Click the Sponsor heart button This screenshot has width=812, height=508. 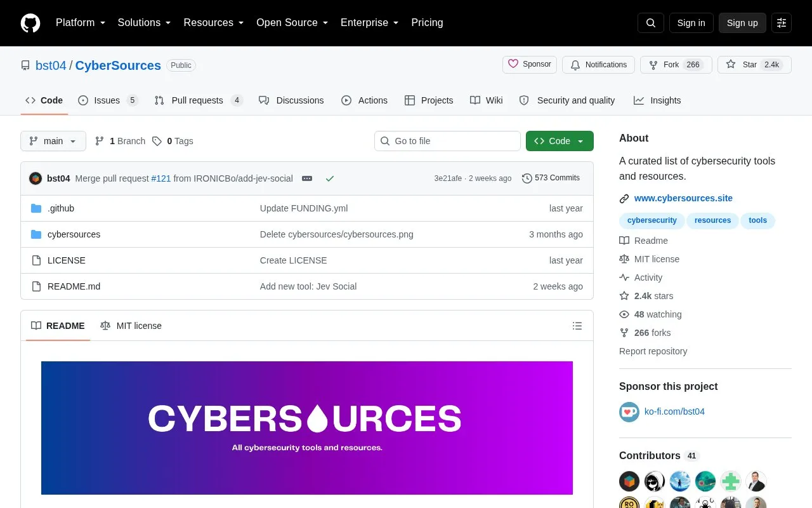[530, 64]
